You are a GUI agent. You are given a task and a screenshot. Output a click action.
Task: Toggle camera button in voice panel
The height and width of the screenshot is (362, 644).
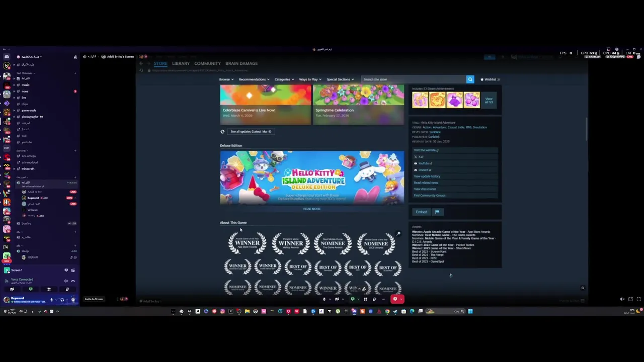[12, 289]
